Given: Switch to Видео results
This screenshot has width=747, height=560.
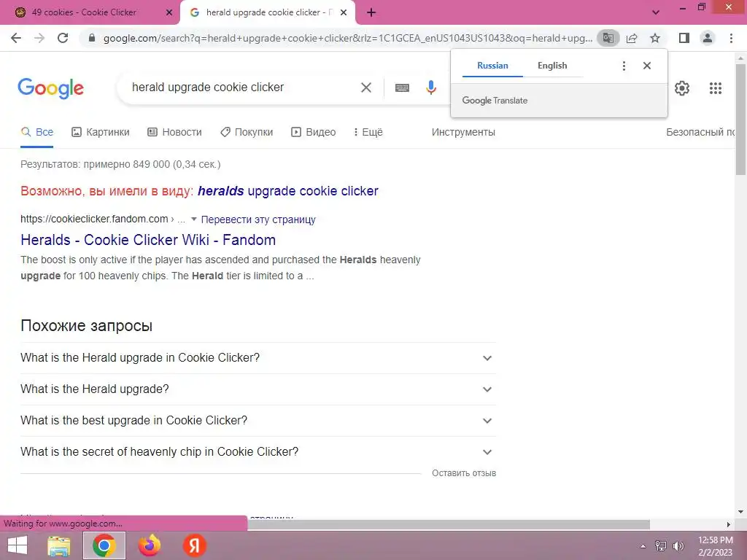Looking at the screenshot, I should point(314,133).
